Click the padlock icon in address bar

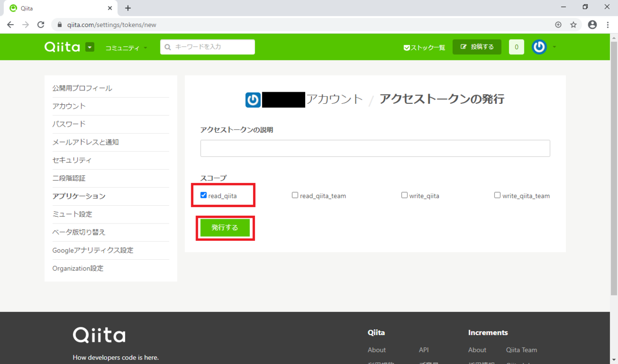click(x=60, y=25)
